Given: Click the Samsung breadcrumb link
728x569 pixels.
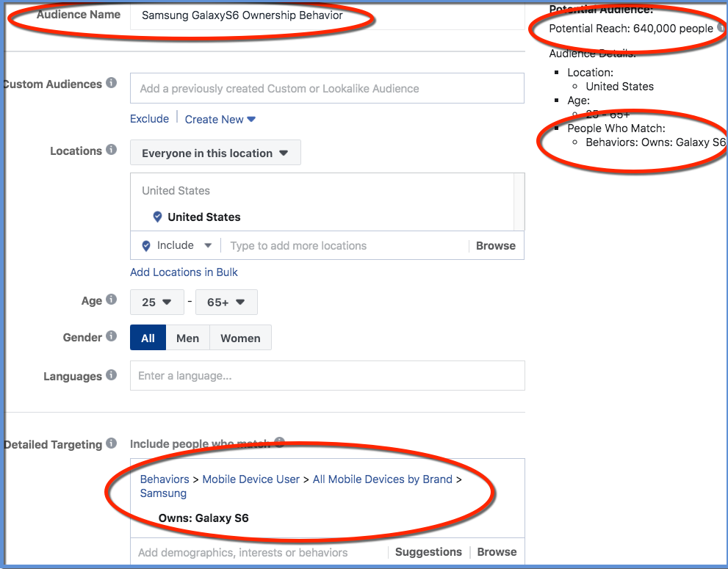Looking at the screenshot, I should 163,493.
